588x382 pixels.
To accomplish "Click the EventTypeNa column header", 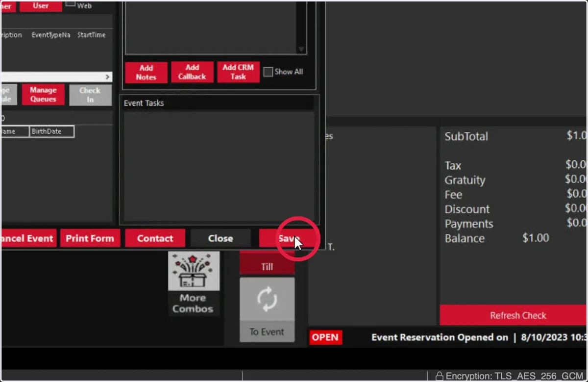I will click(x=51, y=35).
